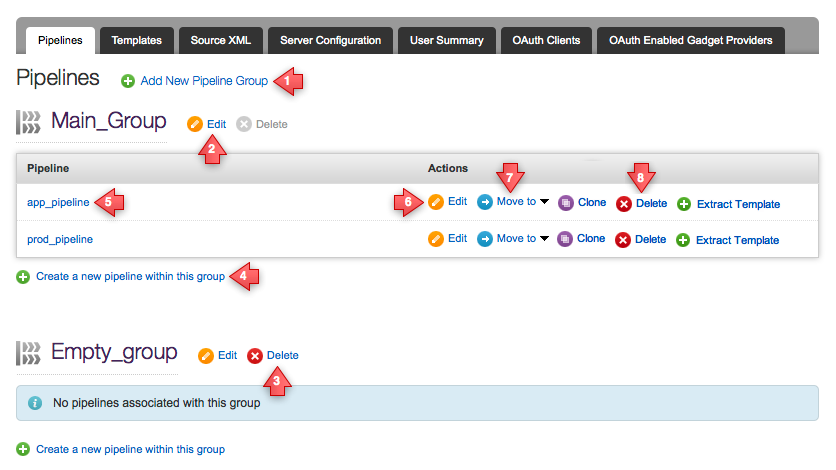Viewport: 836px width, 470px height.
Task: Click the green Extract Template icon for prod_pipeline
Action: [x=684, y=240]
